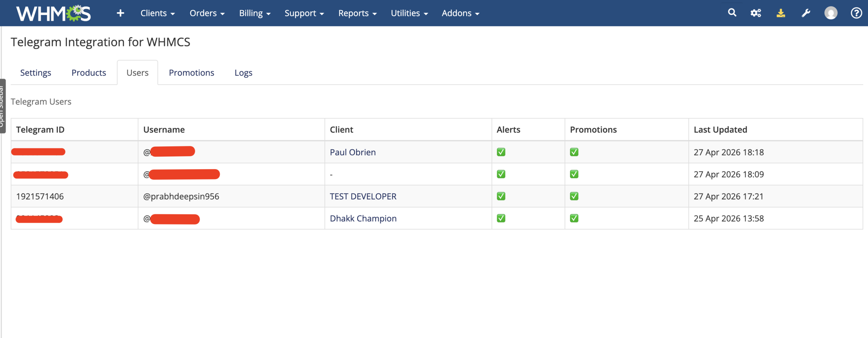Expand the Billing dropdown menu
Image resolution: width=868 pixels, height=338 pixels.
(x=255, y=13)
